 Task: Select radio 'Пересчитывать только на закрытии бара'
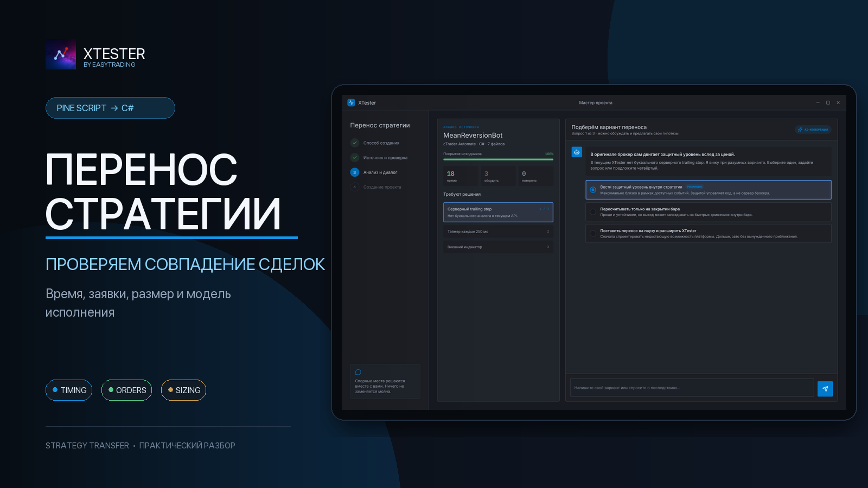click(593, 211)
